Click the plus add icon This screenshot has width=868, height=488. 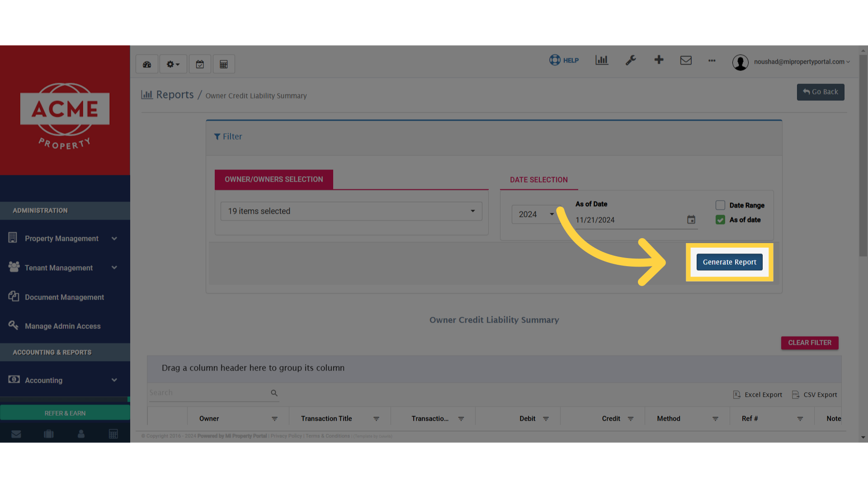tap(659, 60)
